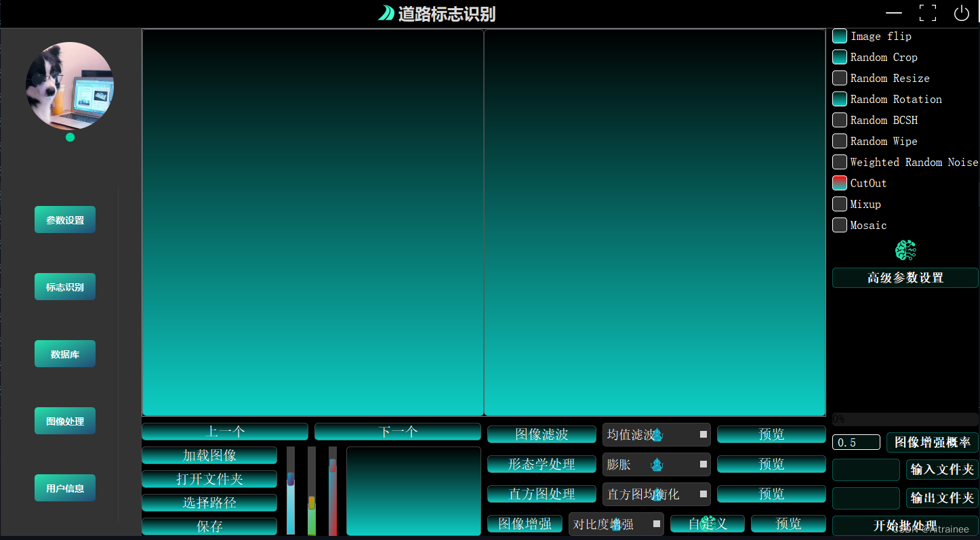
Task: Open 高级参数设置
Action: pyautogui.click(x=905, y=278)
